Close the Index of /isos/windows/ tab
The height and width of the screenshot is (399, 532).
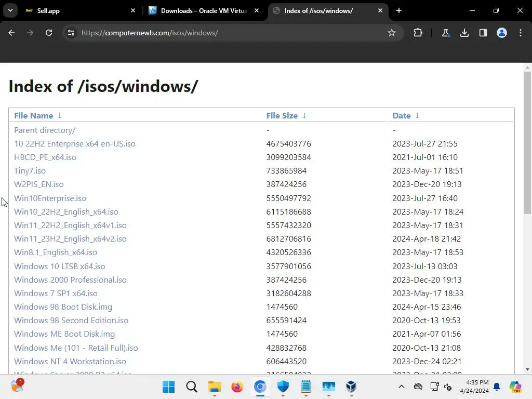[x=380, y=10]
